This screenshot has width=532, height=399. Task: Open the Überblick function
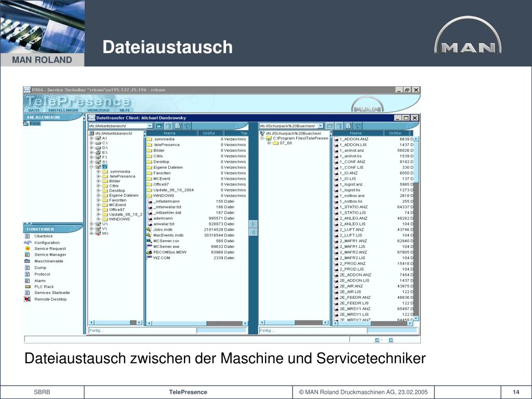pos(43,236)
